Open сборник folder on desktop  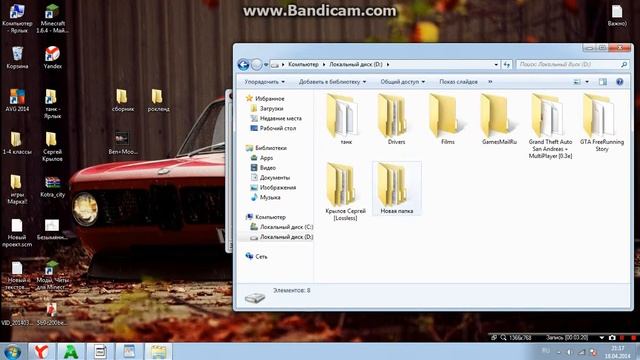click(122, 100)
